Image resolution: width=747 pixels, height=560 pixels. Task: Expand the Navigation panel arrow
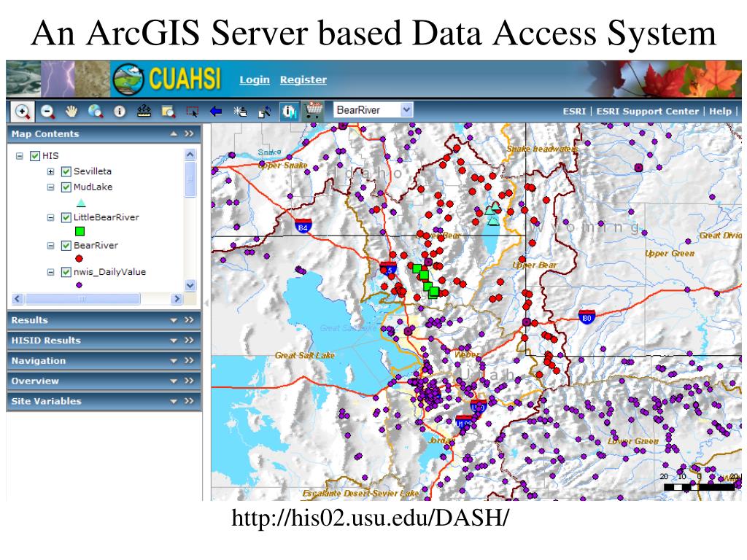coord(174,361)
